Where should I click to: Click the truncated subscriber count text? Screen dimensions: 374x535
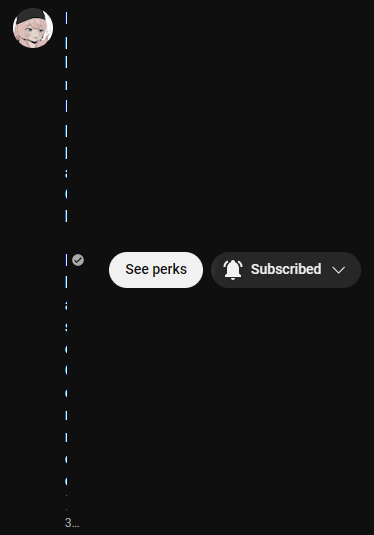pyautogui.click(x=72, y=523)
